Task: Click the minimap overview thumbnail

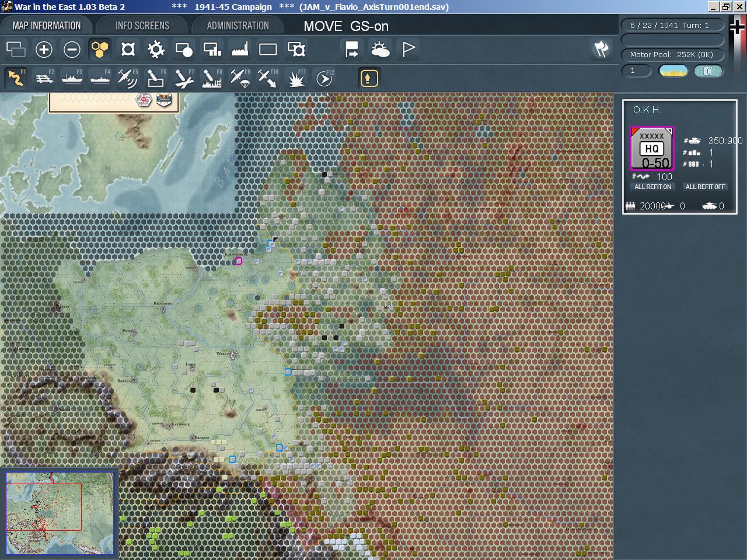Action: (x=60, y=513)
